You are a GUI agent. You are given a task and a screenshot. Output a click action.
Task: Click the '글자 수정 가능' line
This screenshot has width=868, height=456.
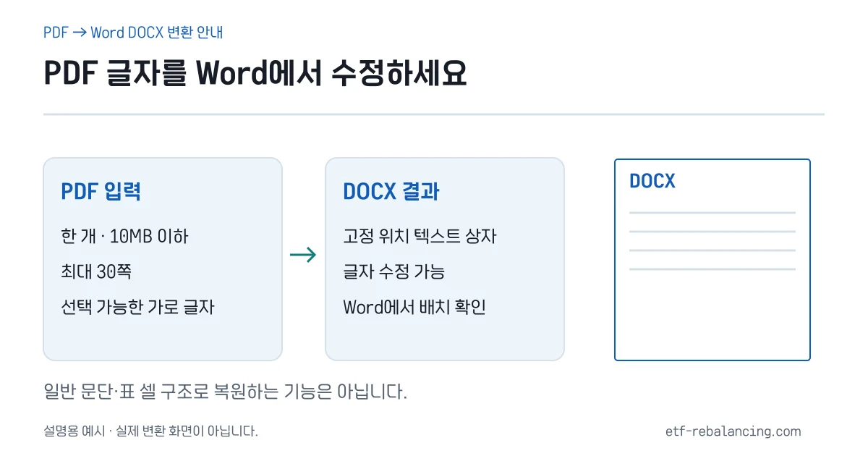tap(393, 272)
